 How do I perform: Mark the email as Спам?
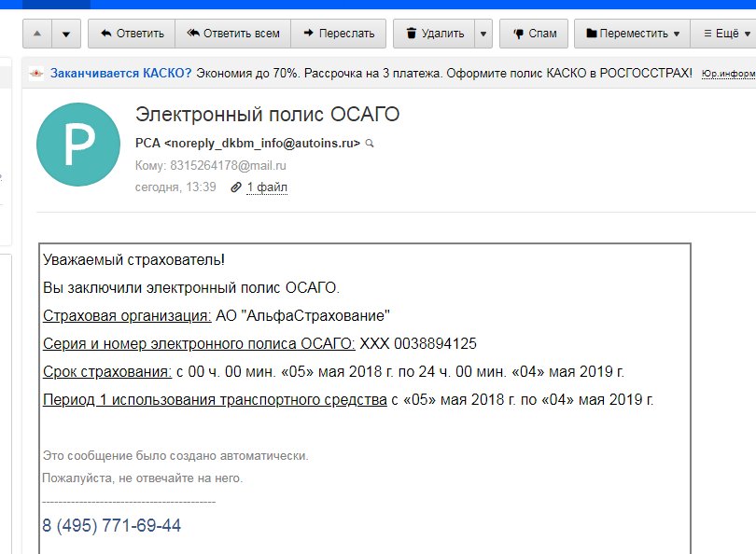point(534,34)
